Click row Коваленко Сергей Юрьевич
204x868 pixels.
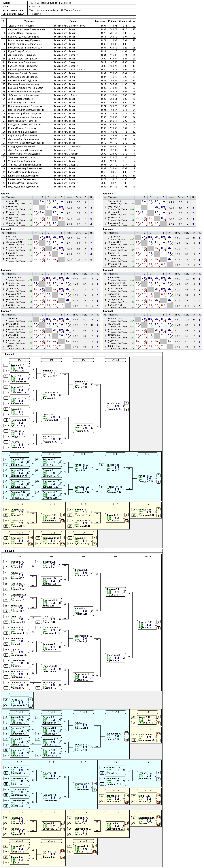pyautogui.click(x=69, y=73)
